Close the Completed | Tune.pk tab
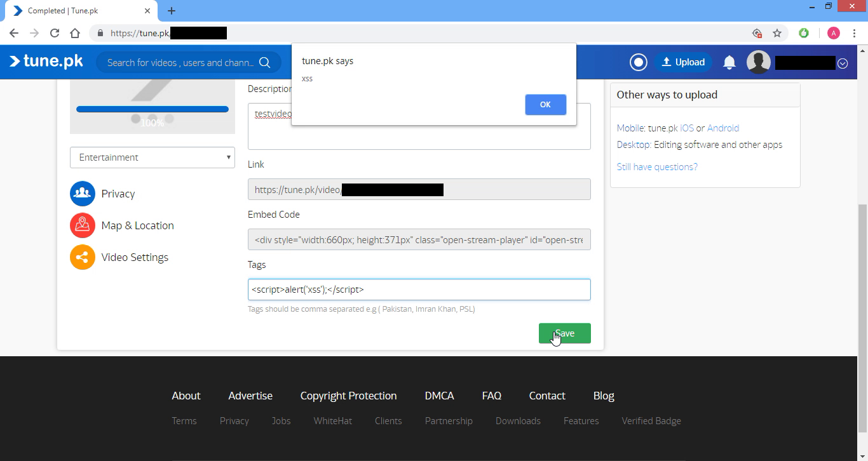Viewport: 868px width, 461px height. (x=148, y=11)
